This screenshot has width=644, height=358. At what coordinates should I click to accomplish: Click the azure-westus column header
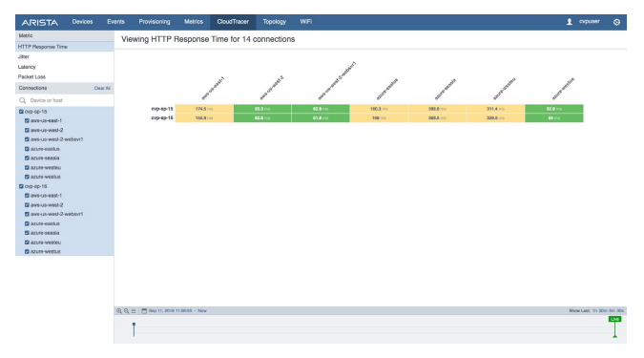(x=563, y=89)
